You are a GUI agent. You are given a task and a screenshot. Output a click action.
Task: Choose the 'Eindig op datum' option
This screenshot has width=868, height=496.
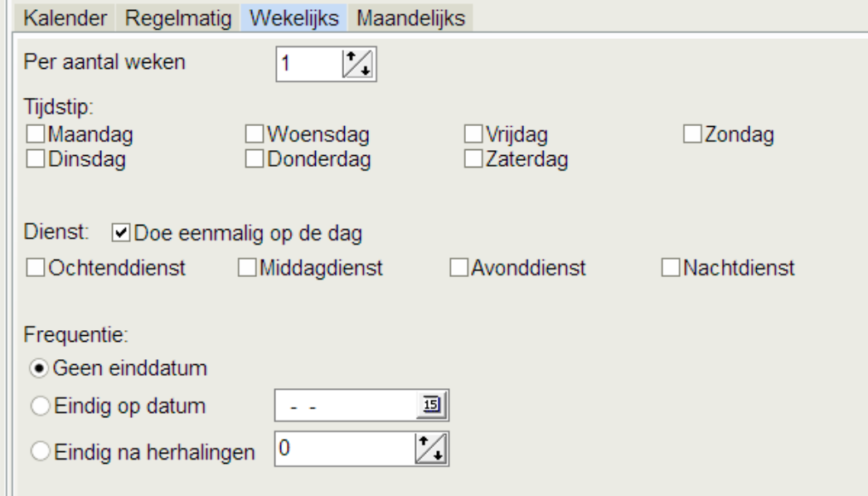click(x=40, y=406)
